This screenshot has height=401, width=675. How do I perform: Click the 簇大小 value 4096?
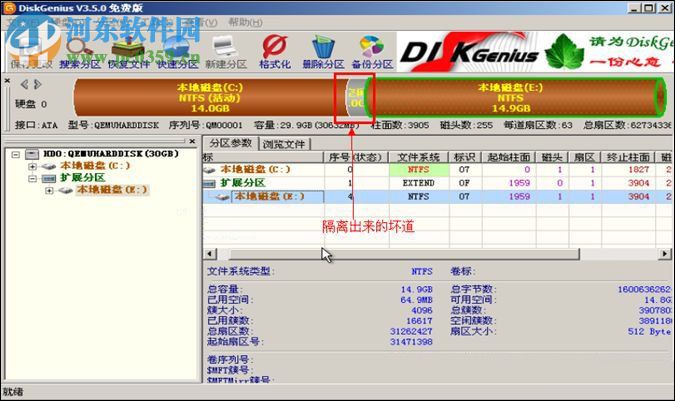pyautogui.click(x=421, y=310)
